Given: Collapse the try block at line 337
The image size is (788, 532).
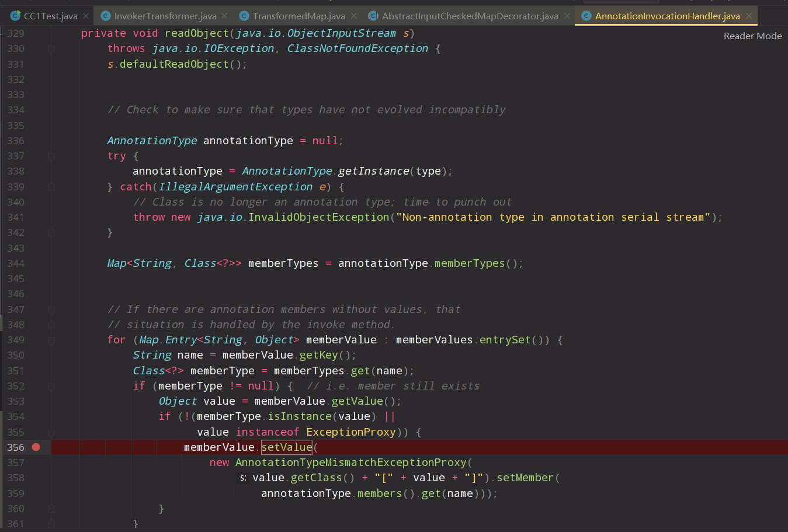Looking at the screenshot, I should click(51, 157).
